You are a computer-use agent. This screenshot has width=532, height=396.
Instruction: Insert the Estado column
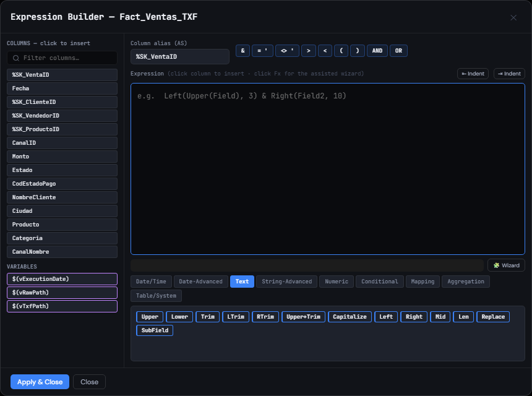pos(62,170)
